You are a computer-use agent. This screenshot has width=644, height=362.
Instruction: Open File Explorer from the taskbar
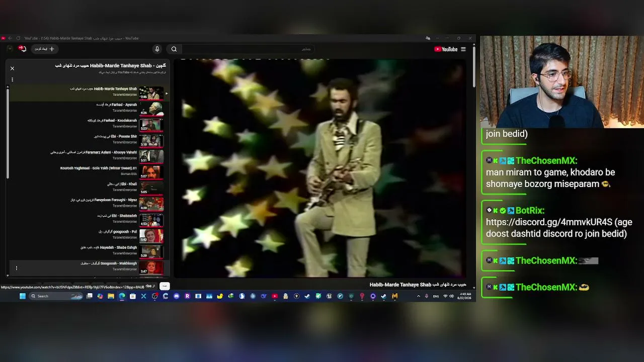[x=111, y=296]
